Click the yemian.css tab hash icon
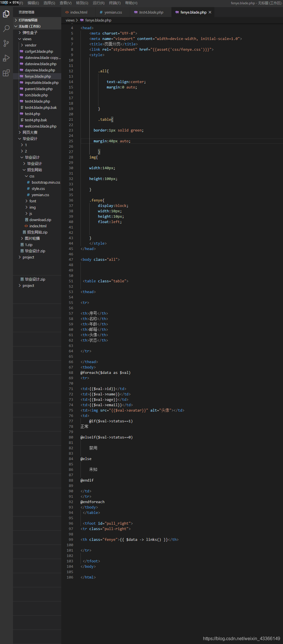This screenshot has height=644, width=283. pyautogui.click(x=101, y=12)
